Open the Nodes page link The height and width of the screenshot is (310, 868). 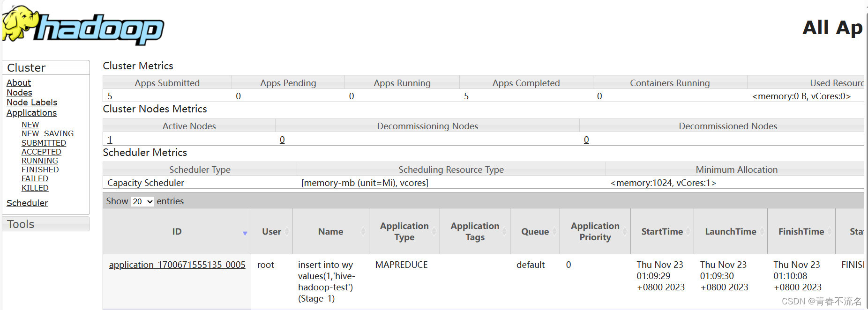click(19, 93)
